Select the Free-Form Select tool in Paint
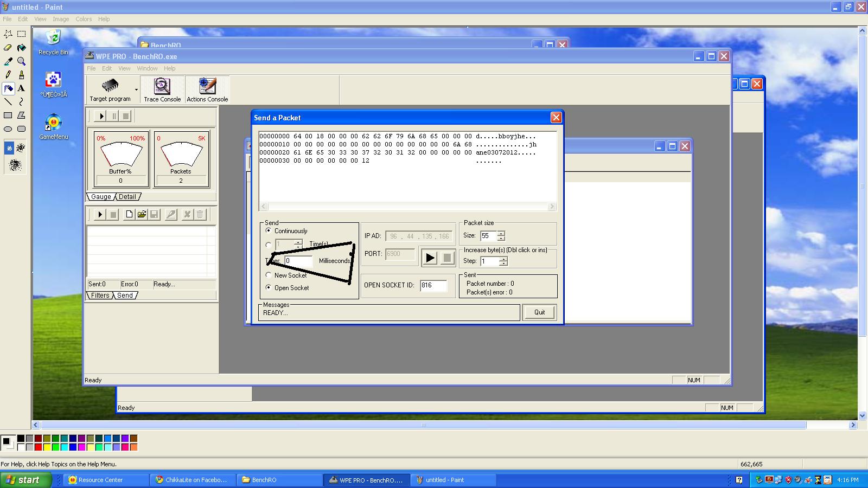The width and height of the screenshot is (868, 488). coord(8,34)
